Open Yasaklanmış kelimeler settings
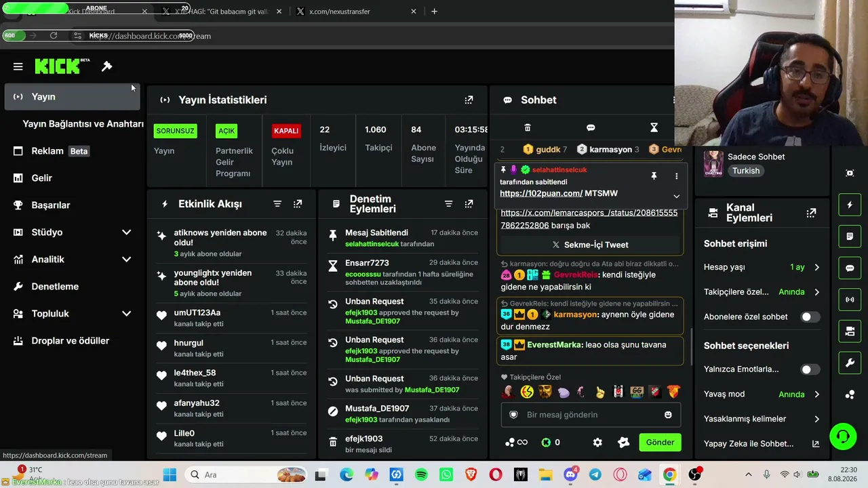Image resolution: width=868 pixels, height=488 pixels. [x=762, y=419]
